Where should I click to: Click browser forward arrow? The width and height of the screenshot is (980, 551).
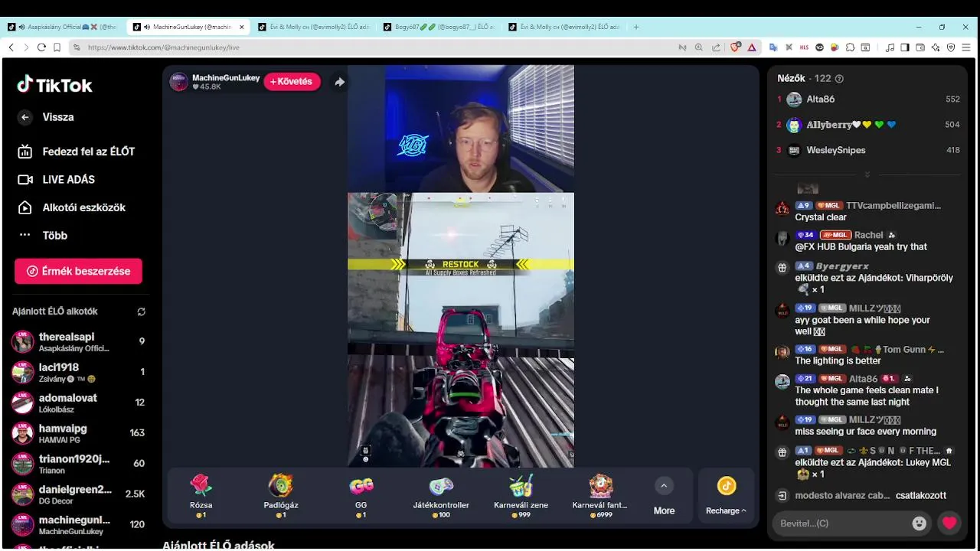pos(26,47)
